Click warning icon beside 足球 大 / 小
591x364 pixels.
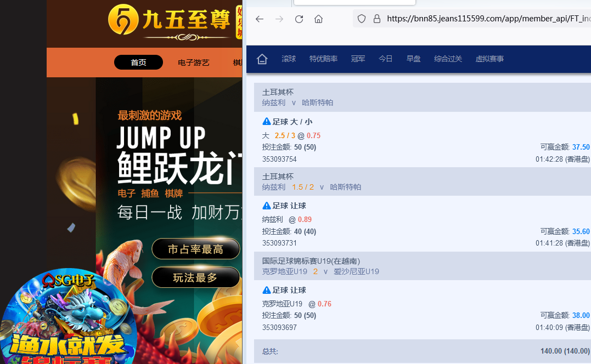pos(267,122)
